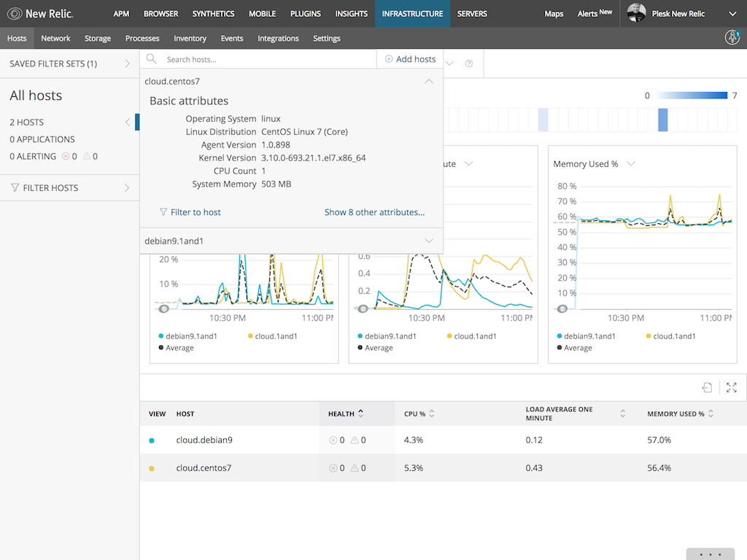The image size is (747, 560).
Task: Toggle the Average series in Memory Used legend
Action: coord(580,348)
